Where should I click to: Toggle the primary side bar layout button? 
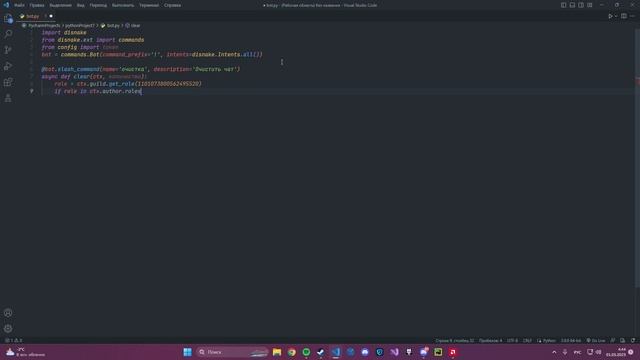click(563, 5)
